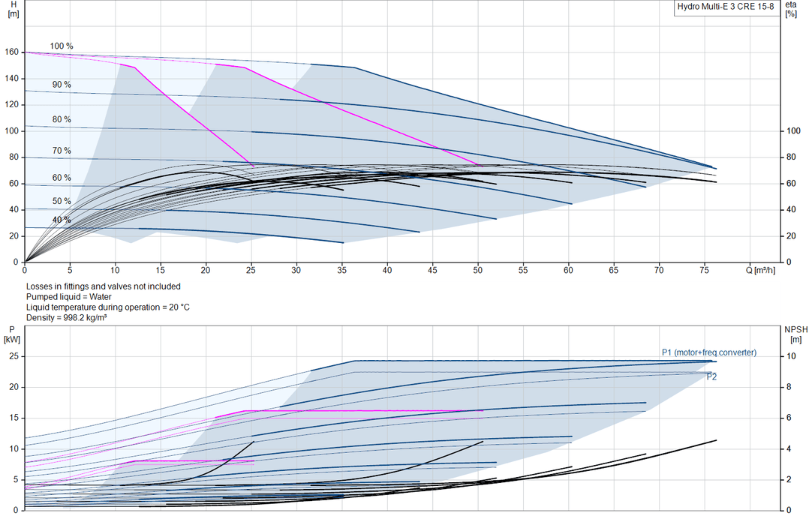Click the eta [%] axis title
This screenshot has height=525, width=812.
pyautogui.click(x=791, y=9)
